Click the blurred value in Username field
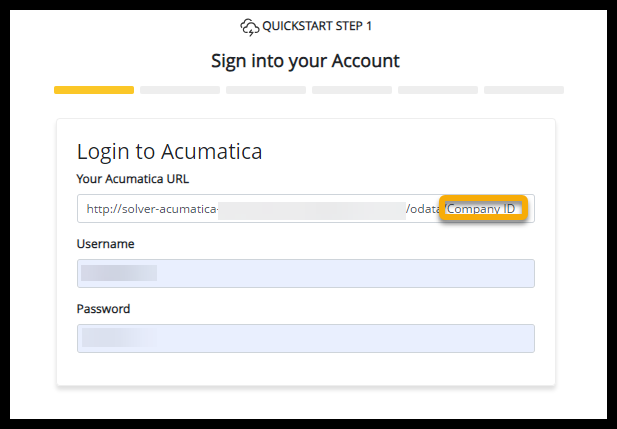The height and width of the screenshot is (429, 617). pyautogui.click(x=119, y=274)
